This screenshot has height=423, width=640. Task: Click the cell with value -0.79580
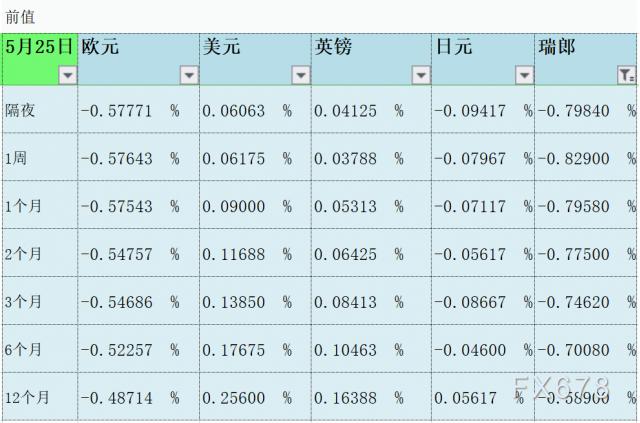(x=586, y=205)
